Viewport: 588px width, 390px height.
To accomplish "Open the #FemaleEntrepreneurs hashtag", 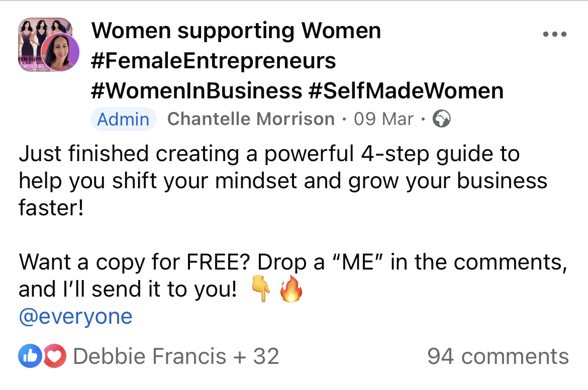I will (x=214, y=61).
